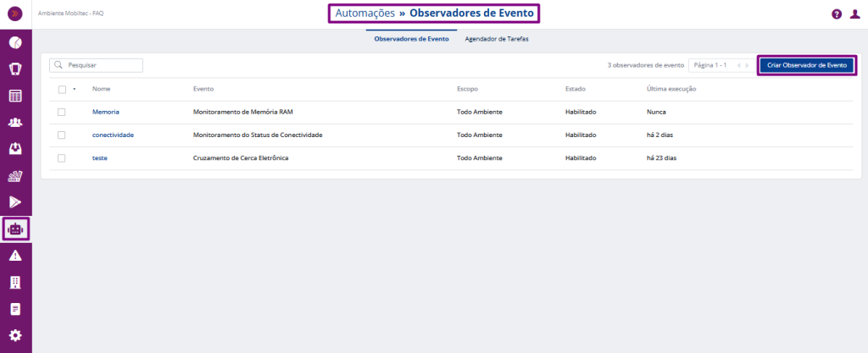This screenshot has width=868, height=353.
Task: Open the Play Store triangle icon in sidebar
Action: click(15, 201)
